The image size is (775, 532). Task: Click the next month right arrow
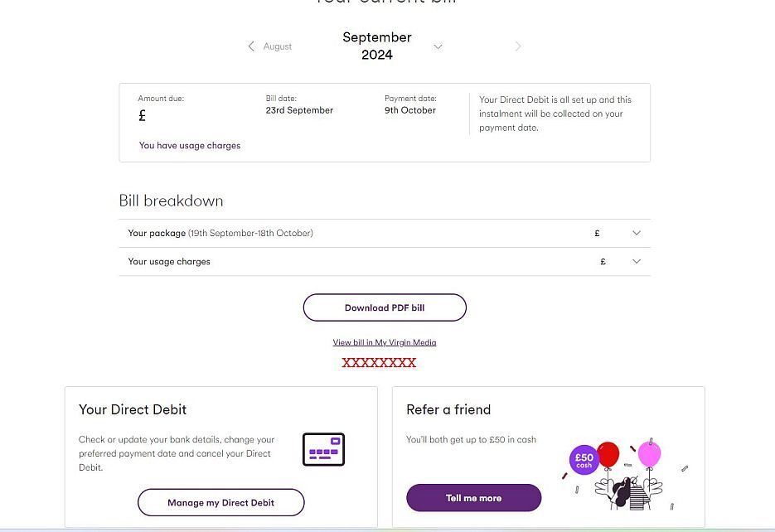518,46
